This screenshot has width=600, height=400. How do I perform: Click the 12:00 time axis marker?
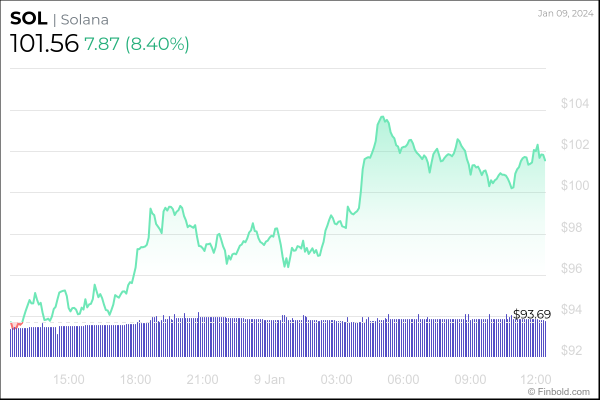coord(538,380)
